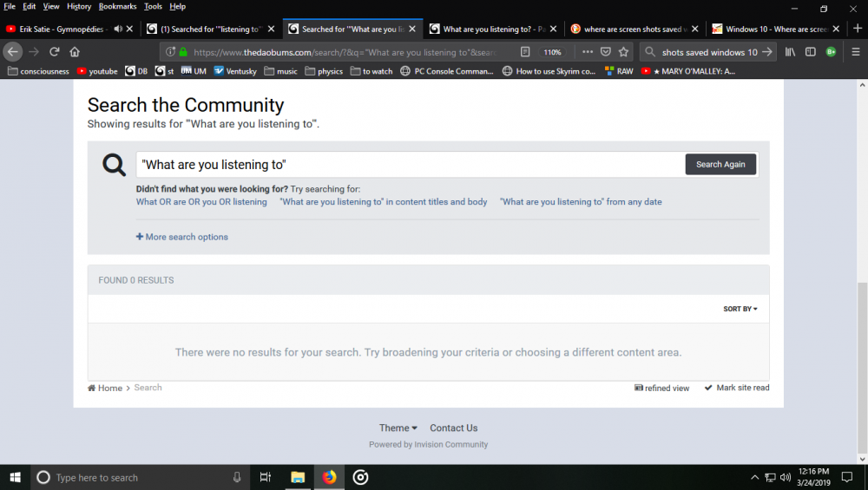Toggle the sidebar view in Firefox toolbar

(x=811, y=52)
